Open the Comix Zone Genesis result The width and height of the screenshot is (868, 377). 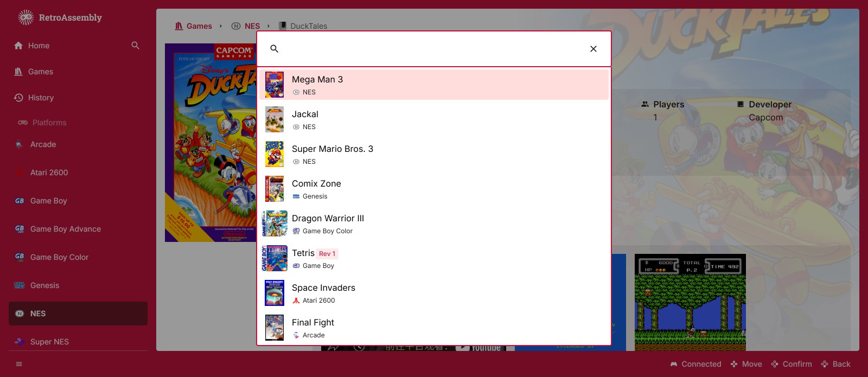[433, 189]
